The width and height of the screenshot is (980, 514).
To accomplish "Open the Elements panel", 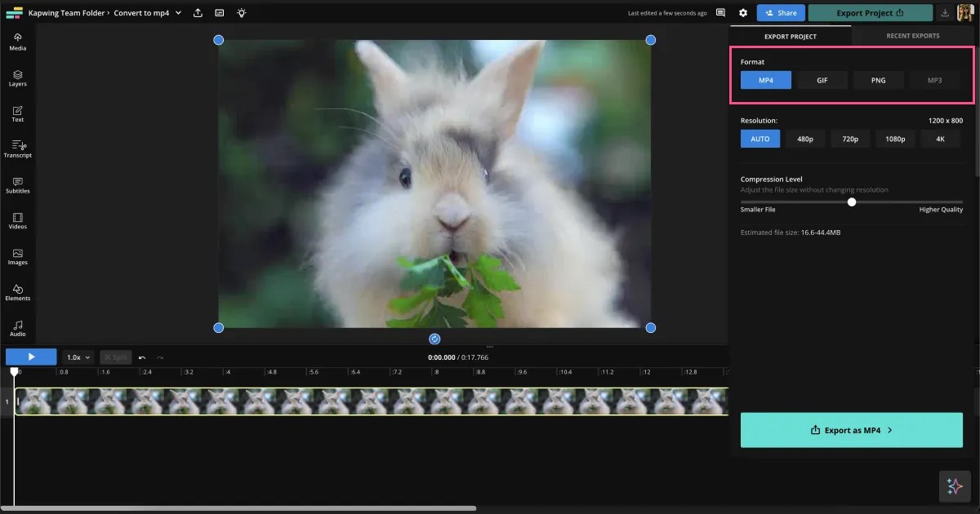I will click(17, 292).
